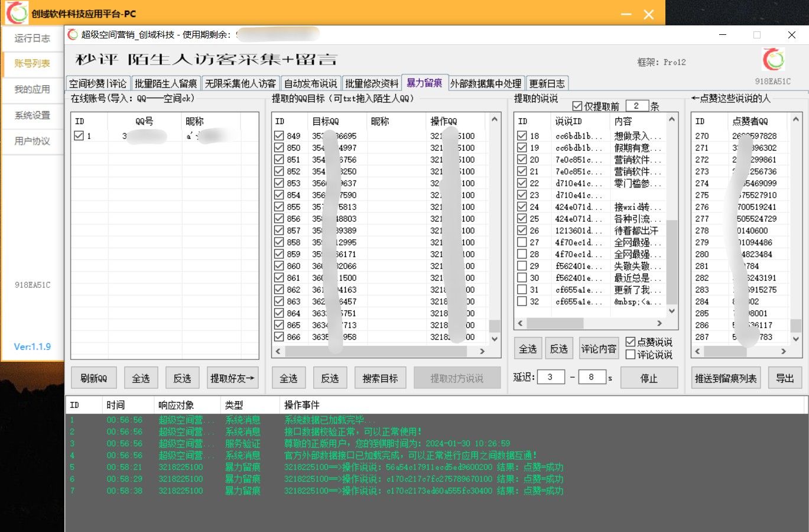Click 全选 under the online accounts list
The image size is (809, 532).
coord(141,378)
